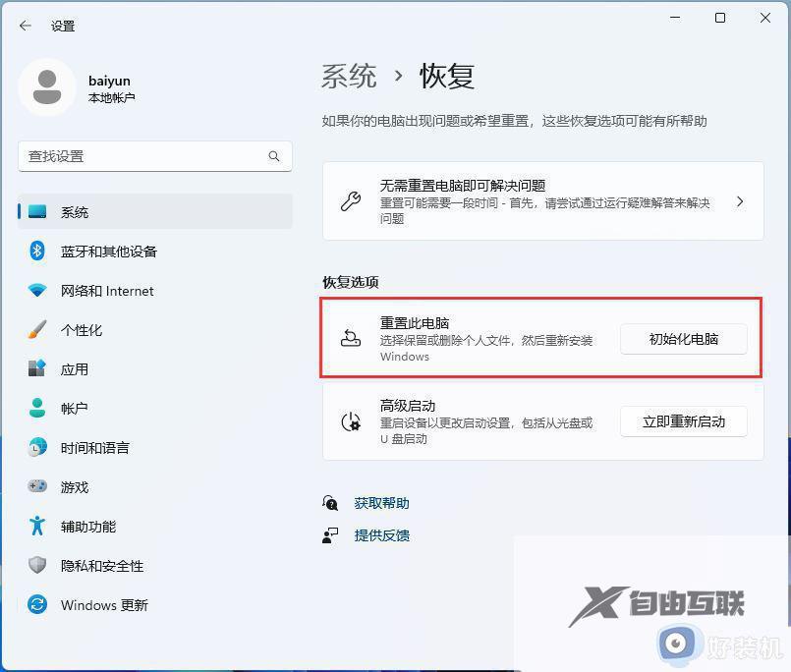Click the 个性化 personalization brush icon
The width and height of the screenshot is (791, 672).
pyautogui.click(x=37, y=330)
